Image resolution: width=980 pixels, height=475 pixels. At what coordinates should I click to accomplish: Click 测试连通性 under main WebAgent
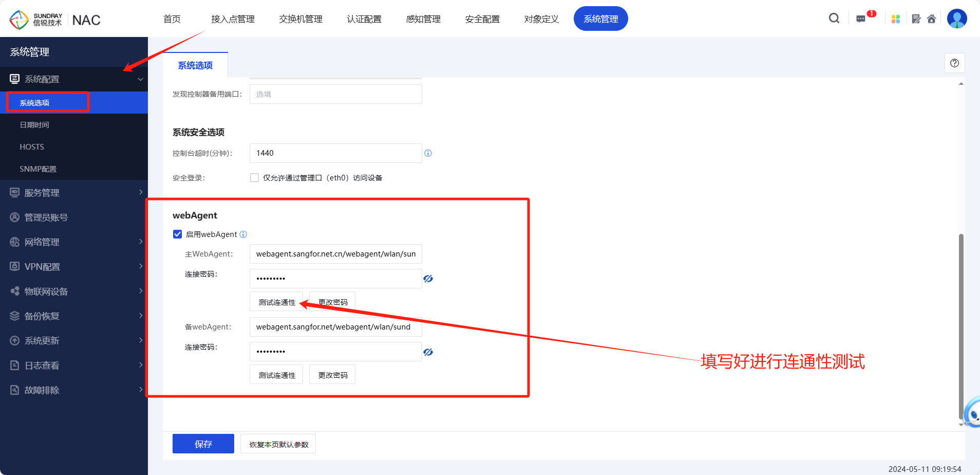[276, 302]
